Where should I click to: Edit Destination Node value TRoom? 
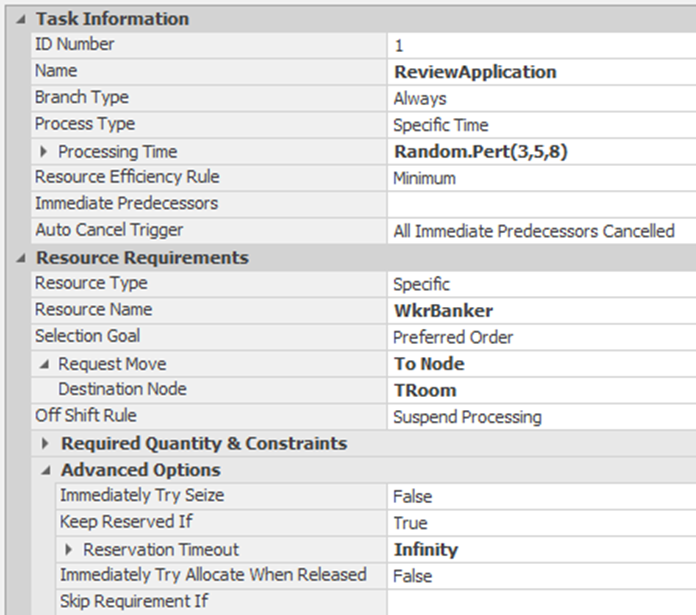542,390
